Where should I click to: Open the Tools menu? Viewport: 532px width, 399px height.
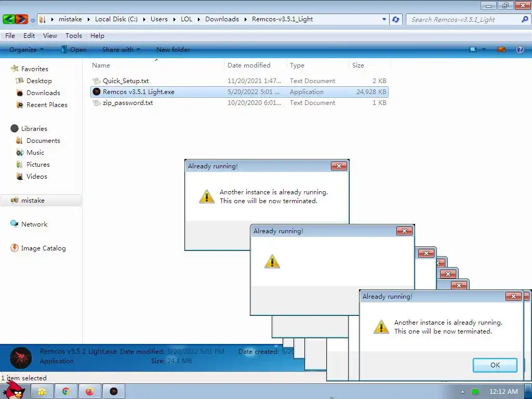click(x=74, y=36)
